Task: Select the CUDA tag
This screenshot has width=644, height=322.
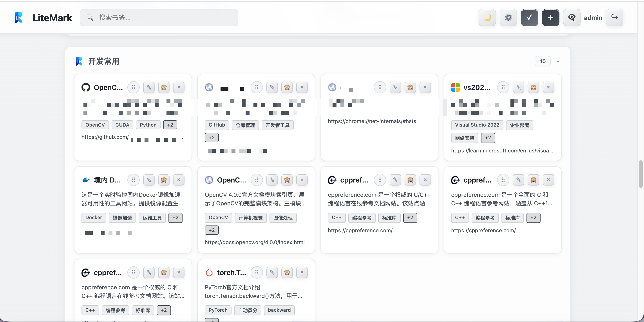Action: (x=122, y=125)
